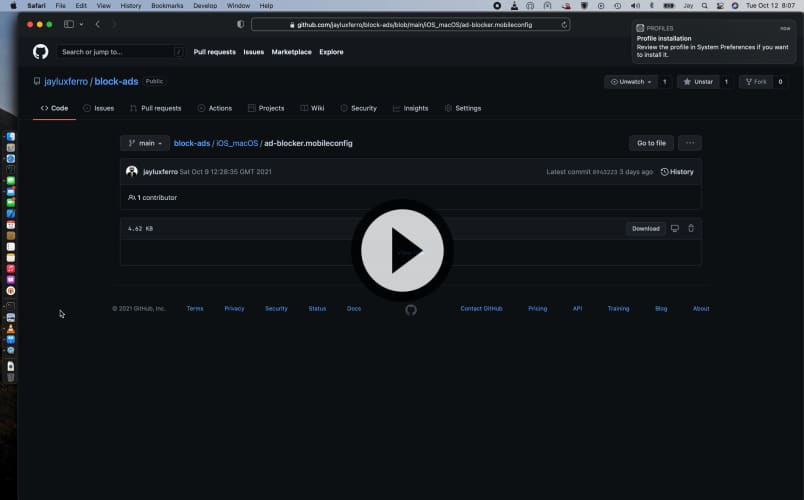The height and width of the screenshot is (500, 804).
Task: Expand the main branch dropdown
Action: pyautogui.click(x=145, y=143)
